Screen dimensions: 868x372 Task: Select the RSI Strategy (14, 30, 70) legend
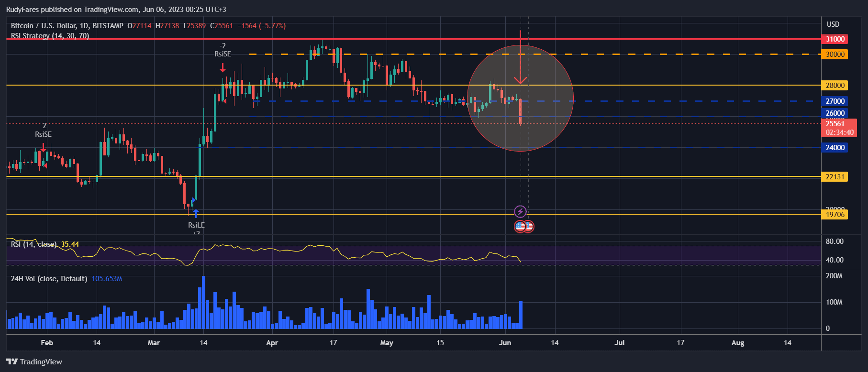click(x=50, y=36)
